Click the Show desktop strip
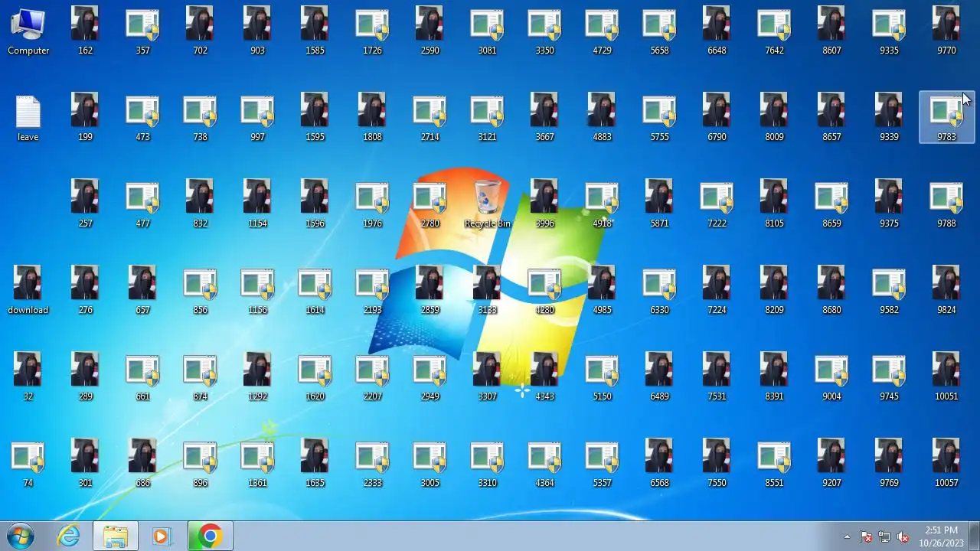The height and width of the screenshot is (551, 980). point(974,536)
